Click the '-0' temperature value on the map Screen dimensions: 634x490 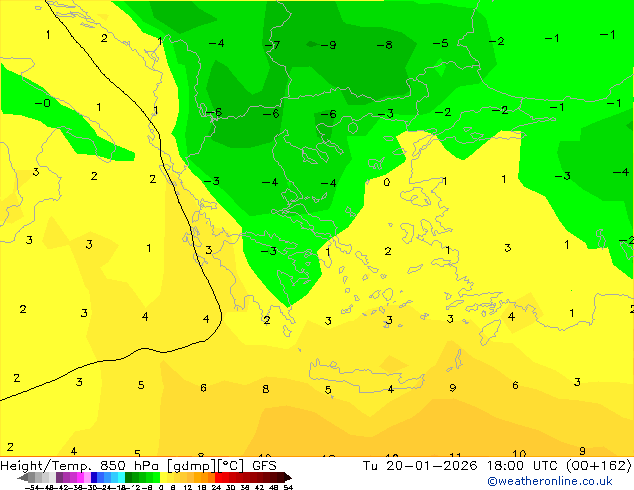pyautogui.click(x=42, y=103)
